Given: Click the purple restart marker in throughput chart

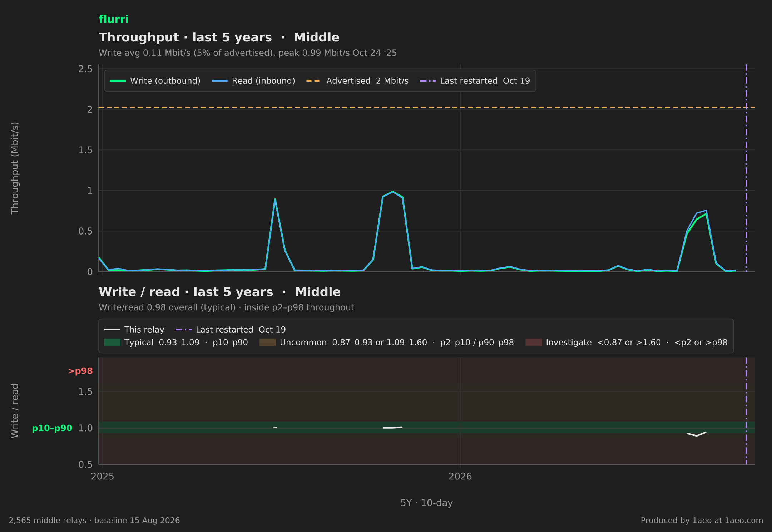Looking at the screenshot, I should point(746,168).
